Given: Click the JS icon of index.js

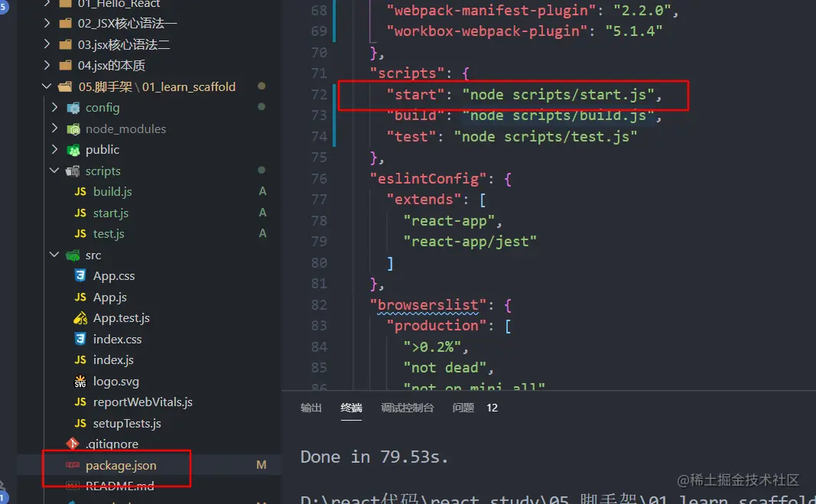Looking at the screenshot, I should pyautogui.click(x=80, y=359).
